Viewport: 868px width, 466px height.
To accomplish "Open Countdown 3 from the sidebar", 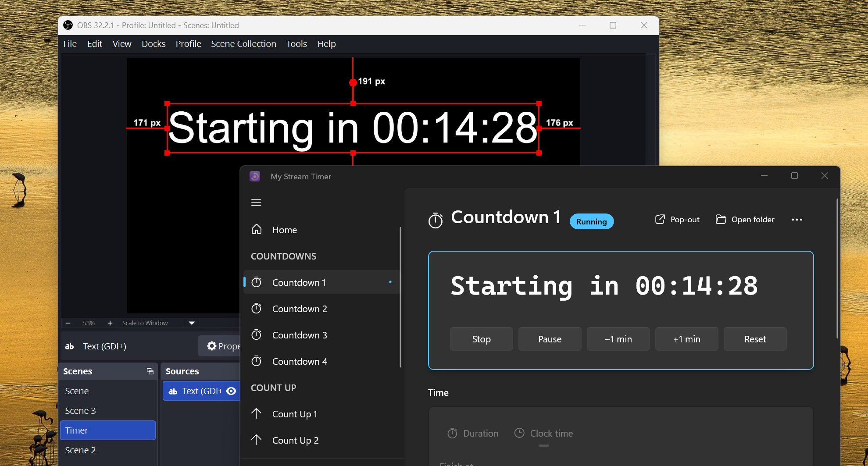I will (321, 335).
